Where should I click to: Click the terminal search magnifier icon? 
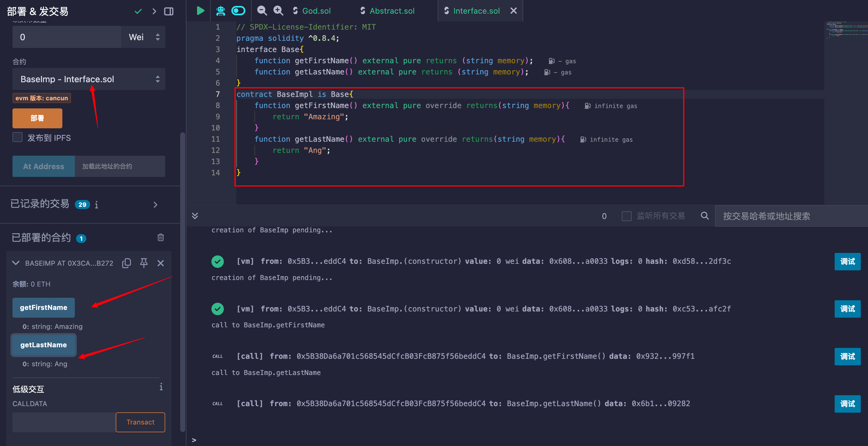[705, 216]
